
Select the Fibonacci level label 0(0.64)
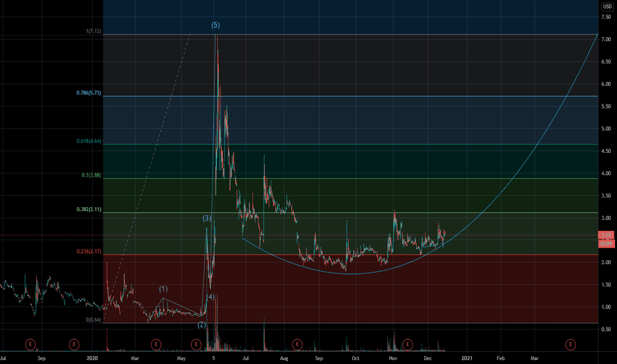93,320
